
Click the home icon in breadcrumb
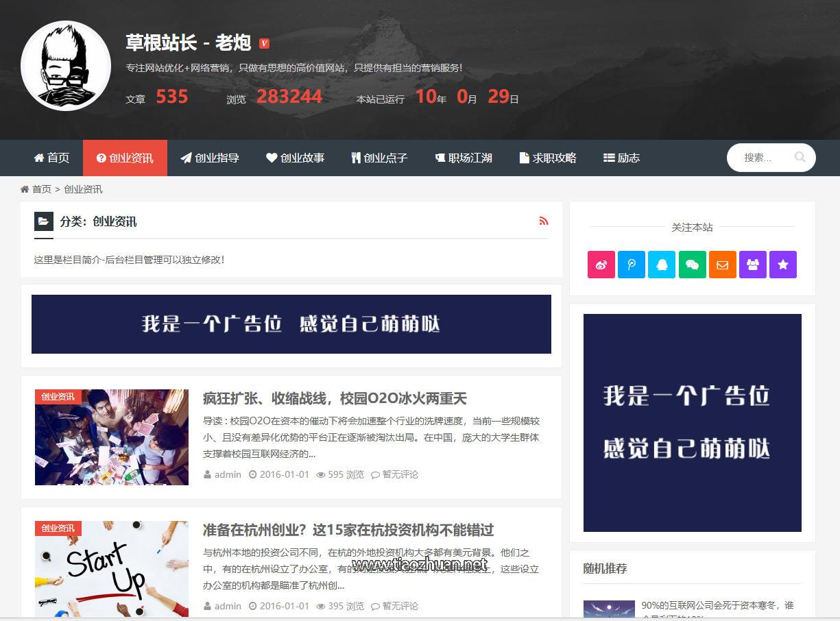[25, 189]
